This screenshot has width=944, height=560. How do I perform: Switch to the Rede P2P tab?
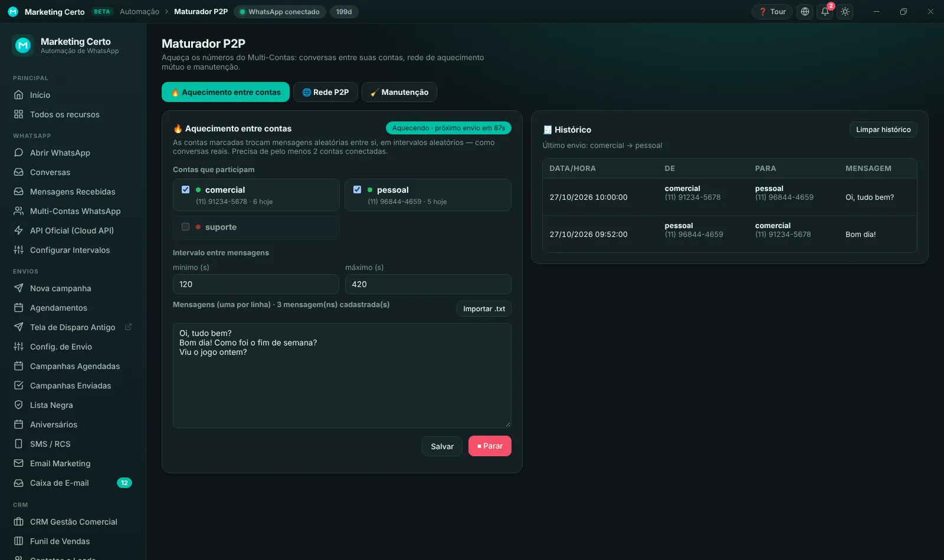[326, 92]
